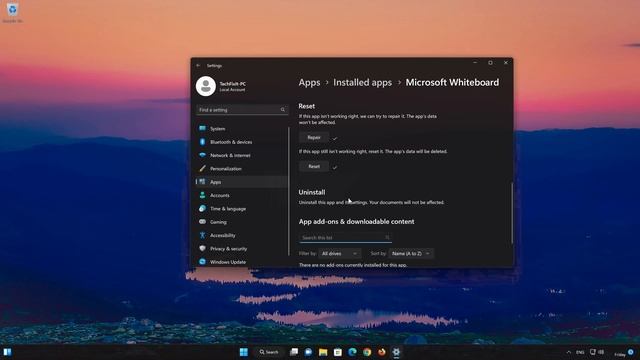The height and width of the screenshot is (360, 640).
Task: Open the Start menu from the taskbar
Action: (x=244, y=352)
